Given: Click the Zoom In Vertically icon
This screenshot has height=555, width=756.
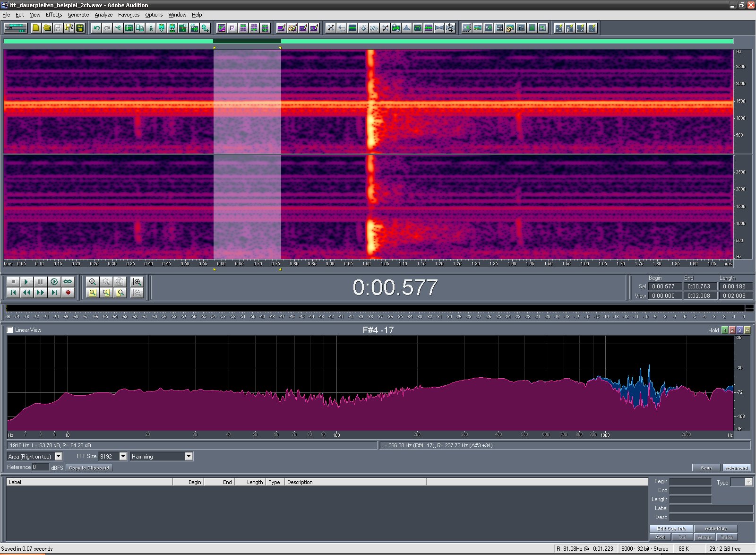Looking at the screenshot, I should 137,282.
